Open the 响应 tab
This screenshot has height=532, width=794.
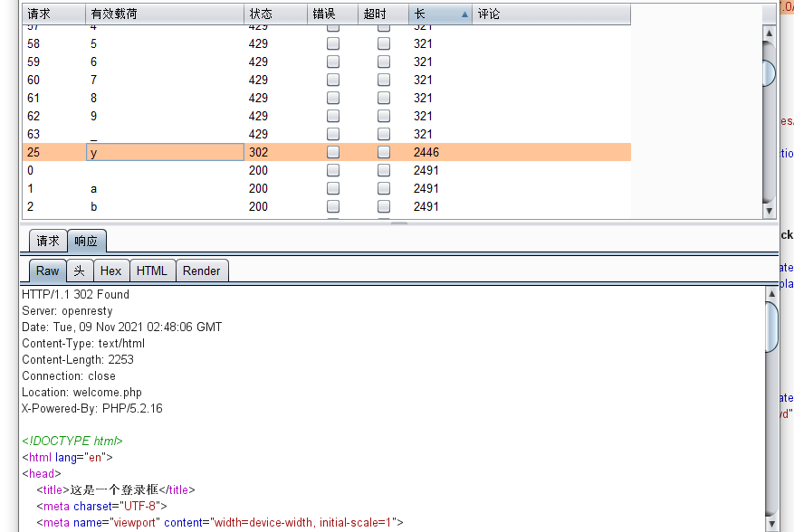point(87,241)
